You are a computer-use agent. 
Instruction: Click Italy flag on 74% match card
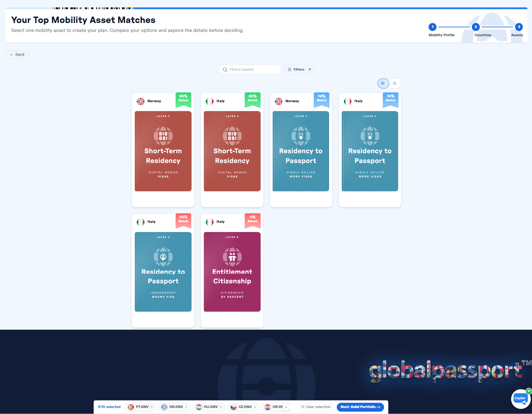pos(348,101)
